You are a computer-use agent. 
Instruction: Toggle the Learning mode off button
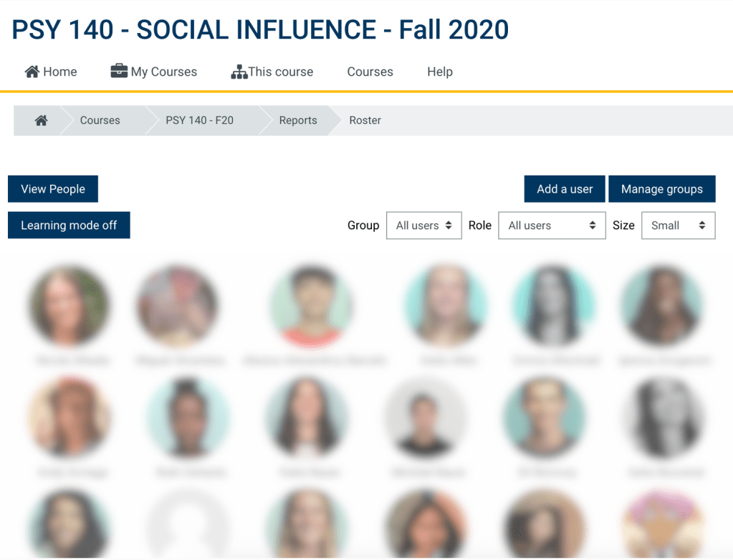point(69,225)
